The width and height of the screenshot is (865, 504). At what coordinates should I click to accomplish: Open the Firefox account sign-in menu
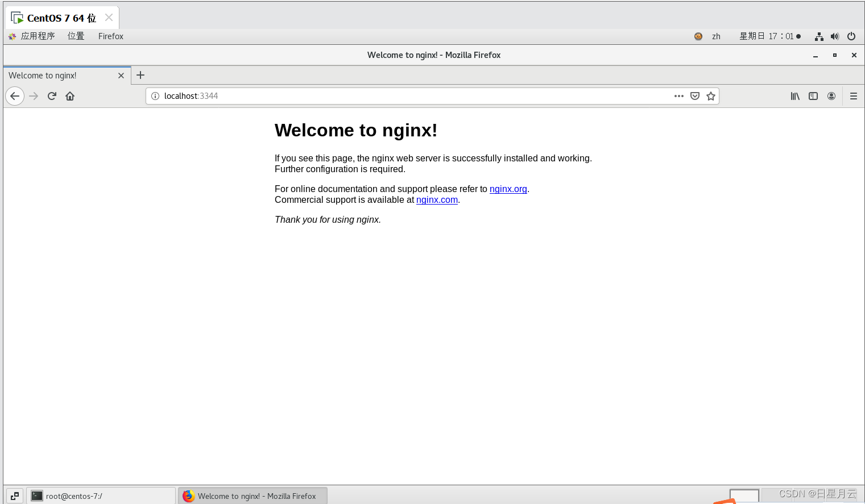click(831, 96)
